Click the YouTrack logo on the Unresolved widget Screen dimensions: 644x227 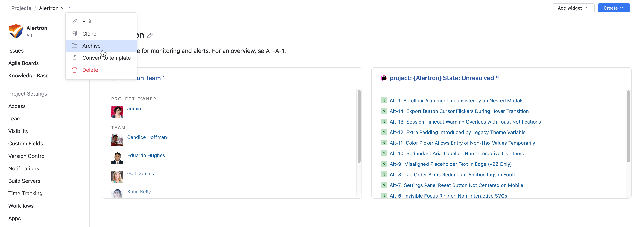point(383,78)
